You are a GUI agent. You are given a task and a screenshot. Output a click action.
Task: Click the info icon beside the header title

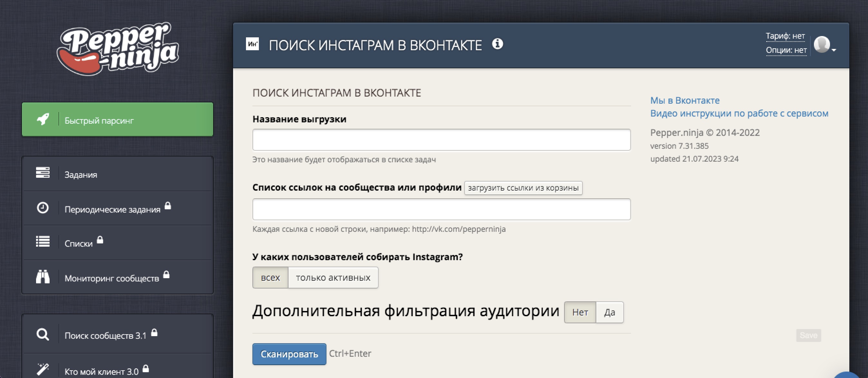tap(497, 44)
